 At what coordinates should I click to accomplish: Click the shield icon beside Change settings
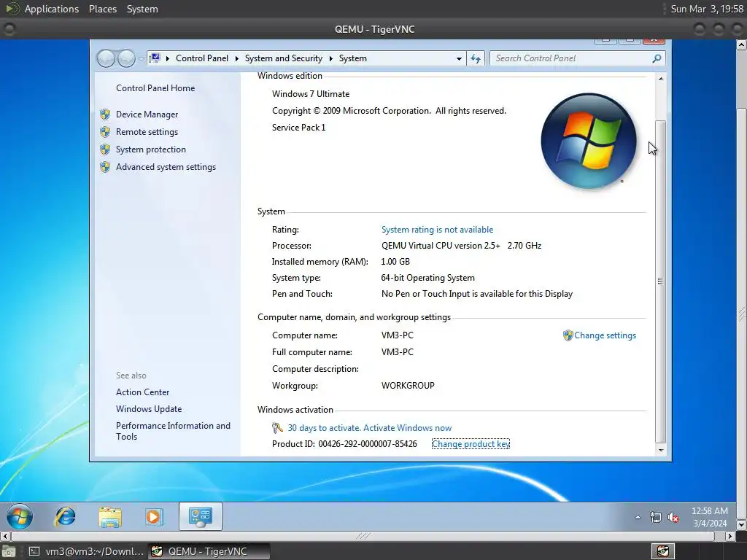568,335
